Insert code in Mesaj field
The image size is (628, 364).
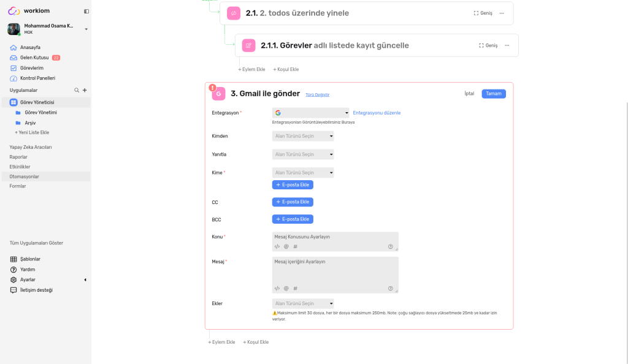click(x=277, y=289)
